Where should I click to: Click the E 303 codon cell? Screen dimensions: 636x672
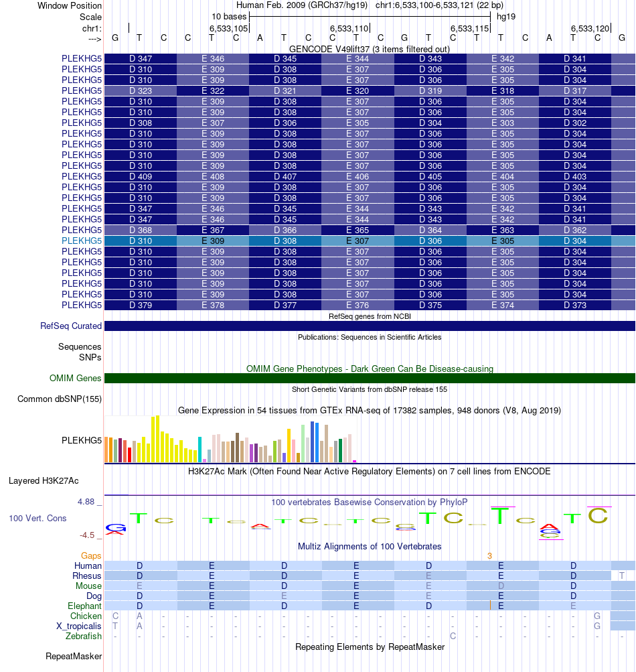pyautogui.click(x=502, y=123)
